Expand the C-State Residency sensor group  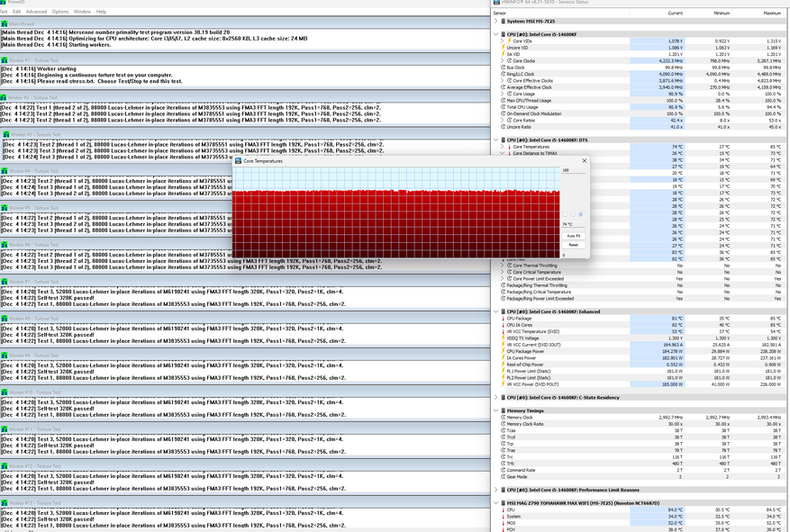point(495,397)
